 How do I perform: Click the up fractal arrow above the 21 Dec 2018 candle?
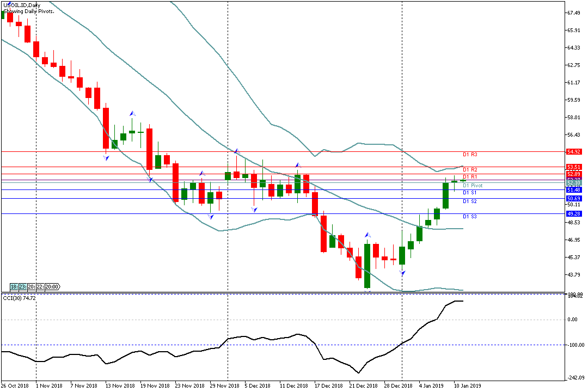point(368,235)
